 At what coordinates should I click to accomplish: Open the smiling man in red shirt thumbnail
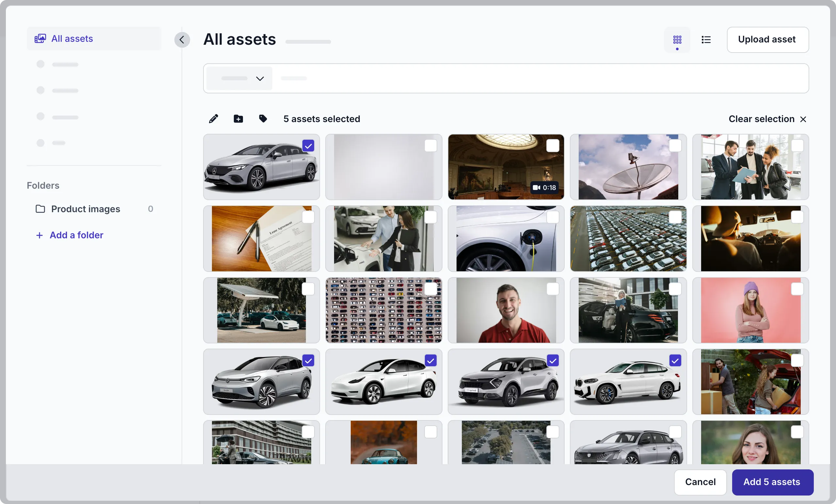point(506,310)
